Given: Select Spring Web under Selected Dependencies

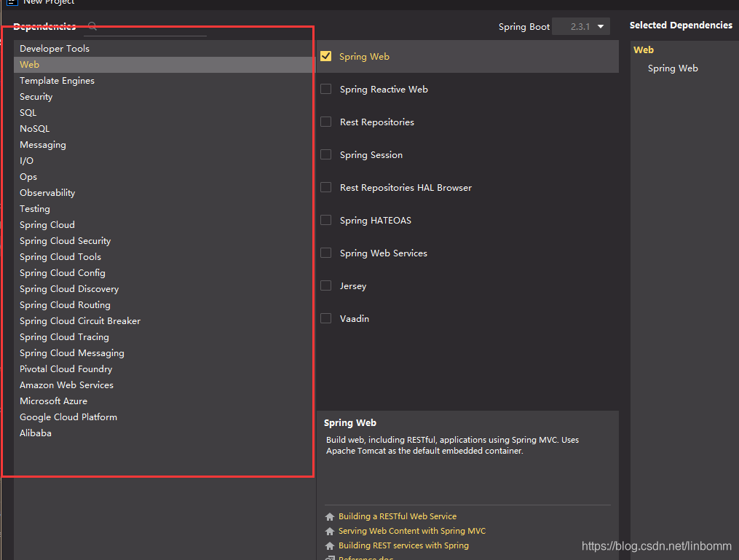Looking at the screenshot, I should point(673,68).
